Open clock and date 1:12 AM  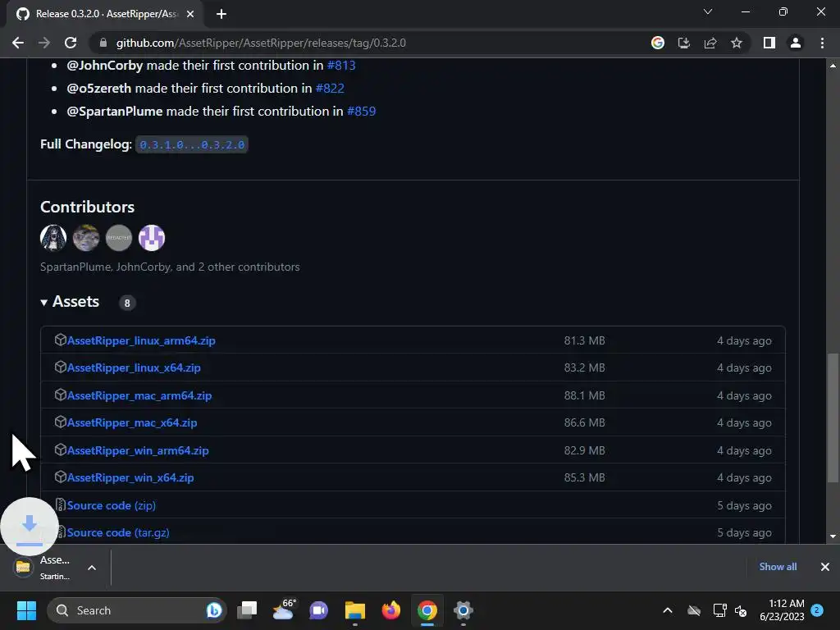782,610
